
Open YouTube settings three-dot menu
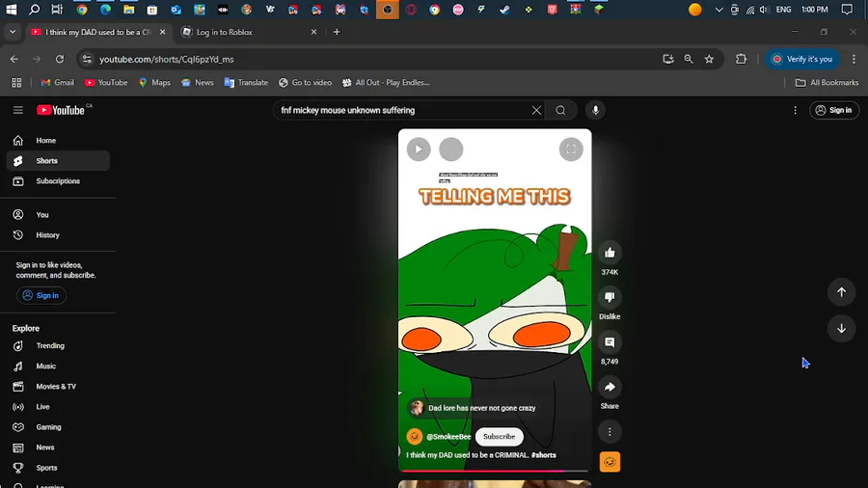(795, 110)
